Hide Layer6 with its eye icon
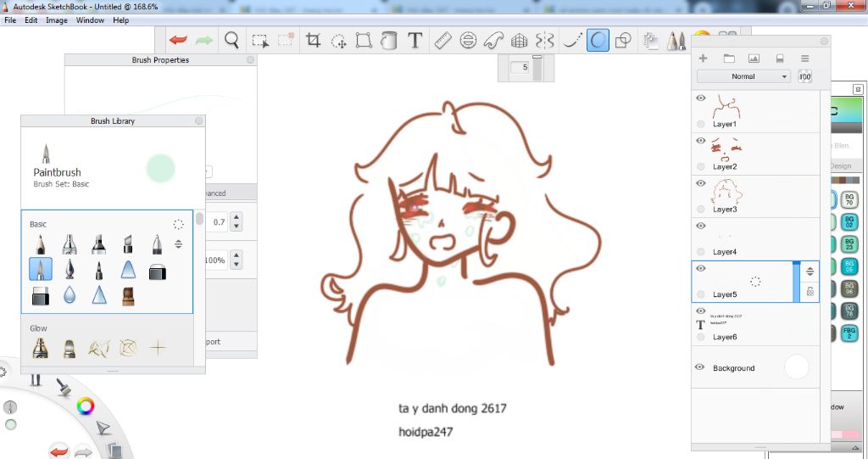This screenshot has height=459, width=868. tap(701, 311)
